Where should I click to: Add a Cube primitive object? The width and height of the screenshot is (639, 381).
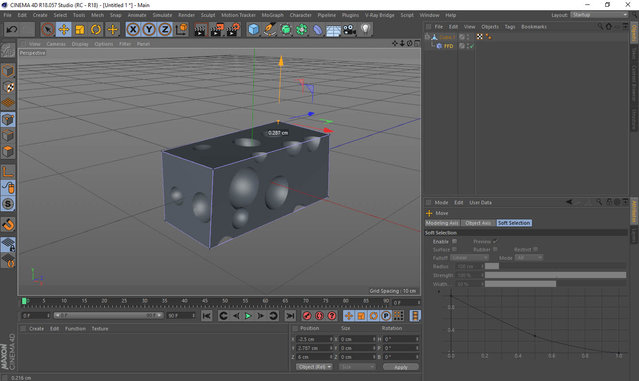pyautogui.click(x=253, y=29)
